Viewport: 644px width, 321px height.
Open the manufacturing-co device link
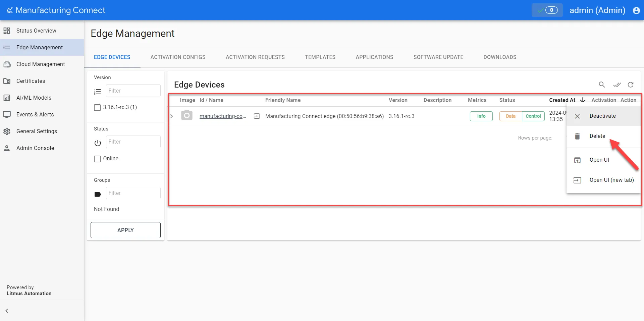pos(223,116)
